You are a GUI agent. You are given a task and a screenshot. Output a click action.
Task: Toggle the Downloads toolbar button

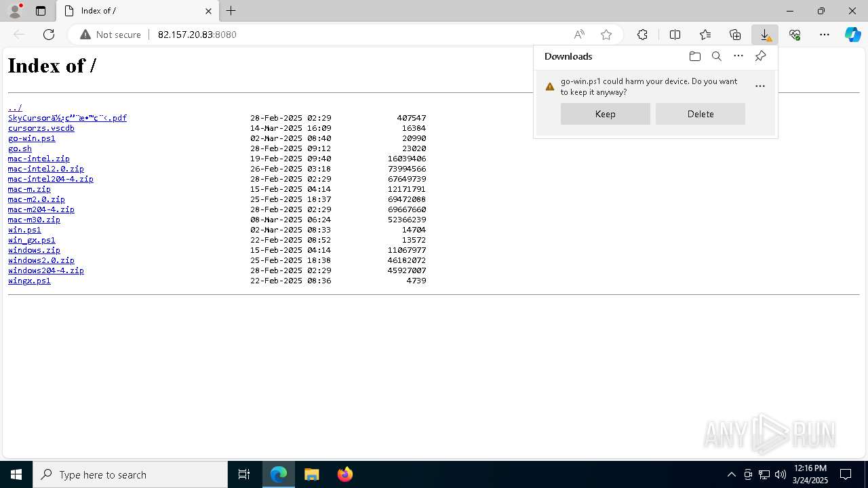[x=765, y=35]
